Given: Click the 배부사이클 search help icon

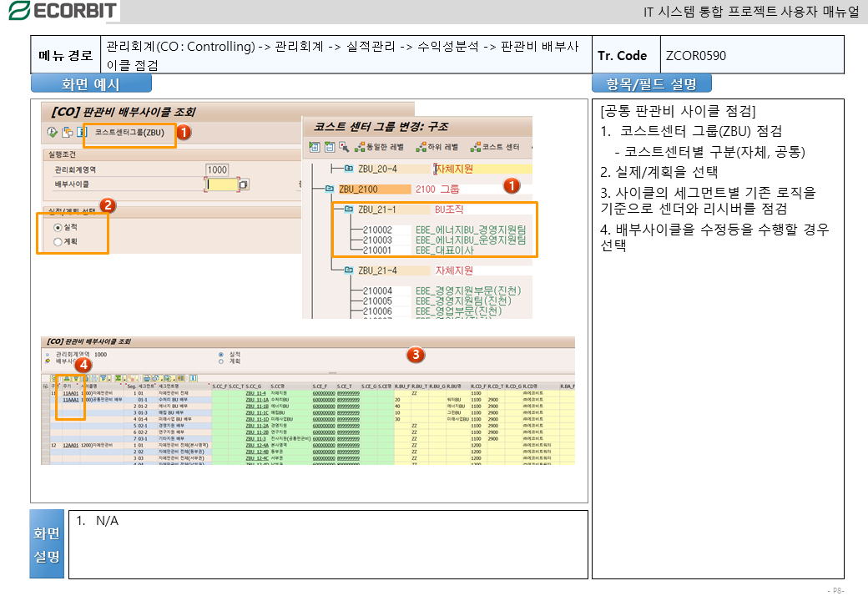Looking at the screenshot, I should tap(244, 184).
